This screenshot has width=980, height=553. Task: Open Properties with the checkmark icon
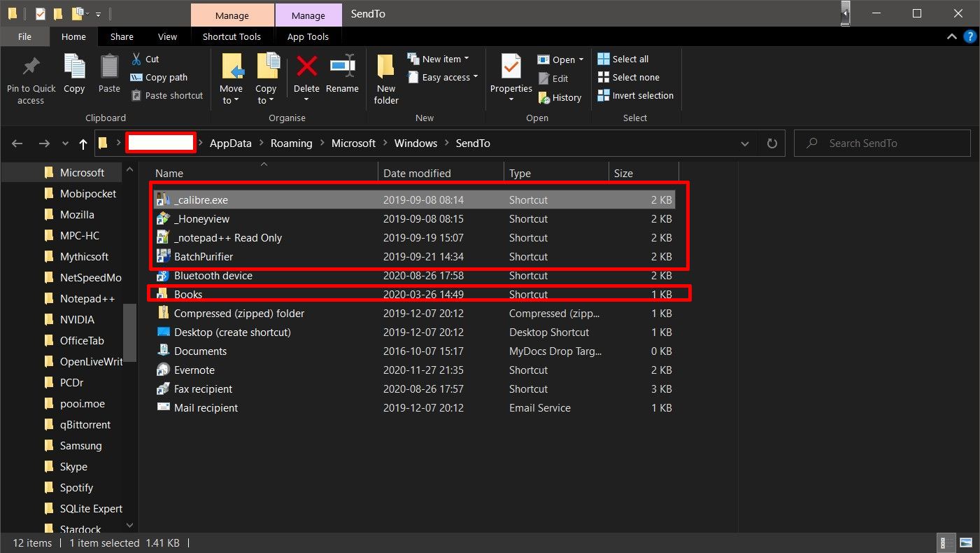(x=511, y=67)
